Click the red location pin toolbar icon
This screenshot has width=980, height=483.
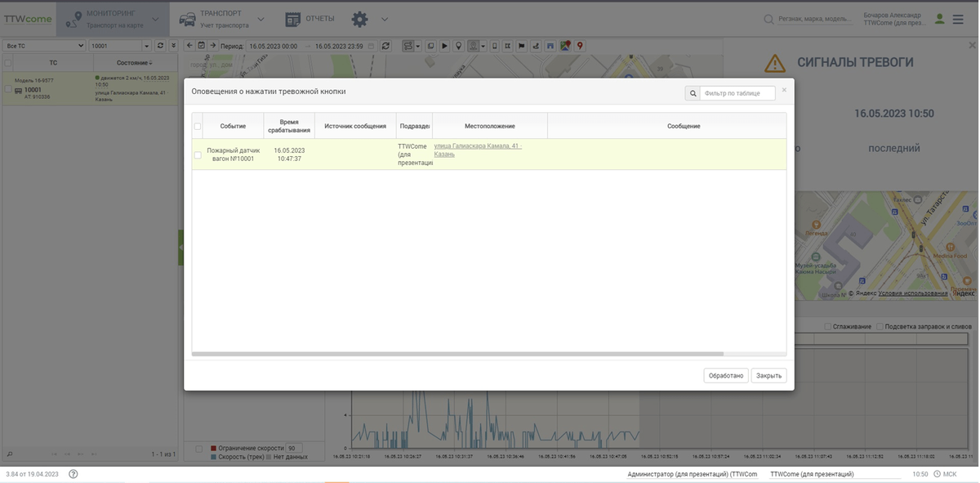pos(578,46)
